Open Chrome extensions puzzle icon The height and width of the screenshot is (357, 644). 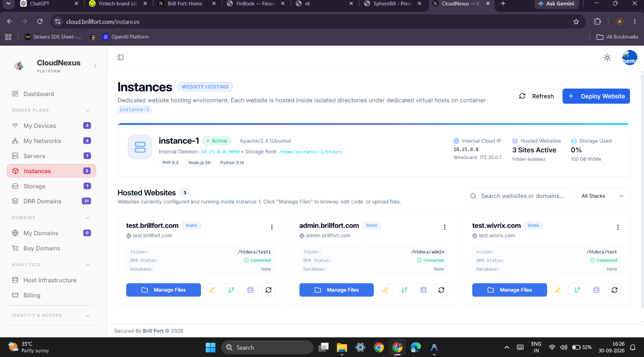(x=597, y=21)
